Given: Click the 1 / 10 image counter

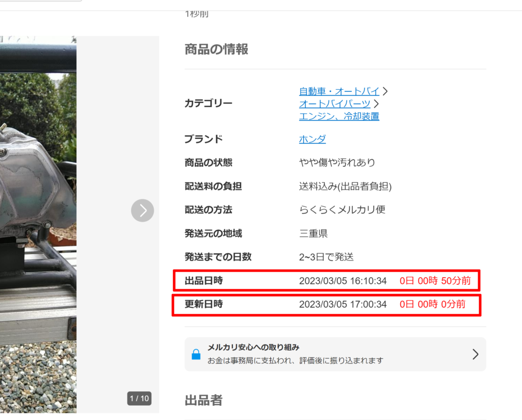Looking at the screenshot, I should click(139, 398).
